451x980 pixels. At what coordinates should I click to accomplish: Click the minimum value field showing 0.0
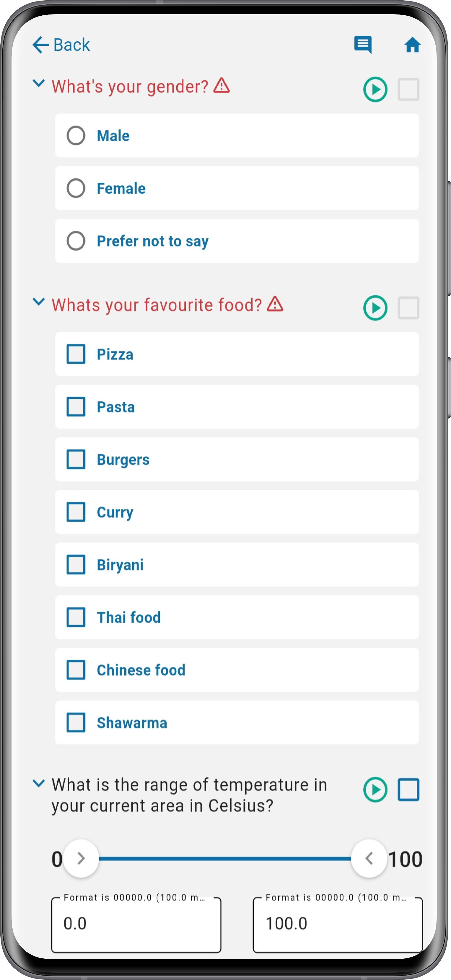pyautogui.click(x=136, y=924)
